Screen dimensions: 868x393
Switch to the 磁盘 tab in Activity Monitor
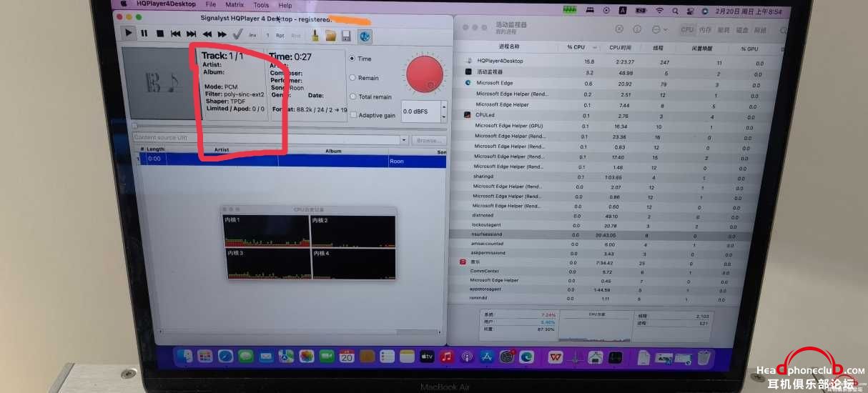point(742,31)
